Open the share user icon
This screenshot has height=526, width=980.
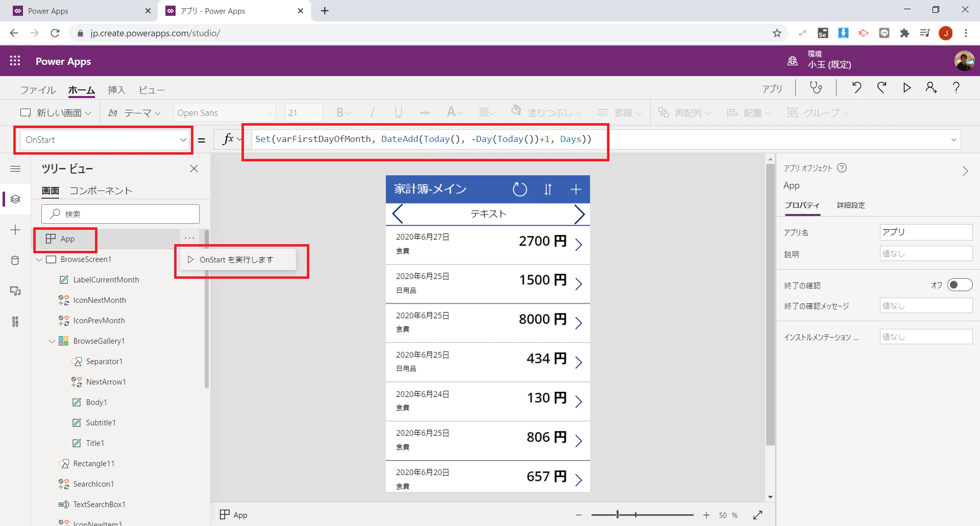[931, 88]
